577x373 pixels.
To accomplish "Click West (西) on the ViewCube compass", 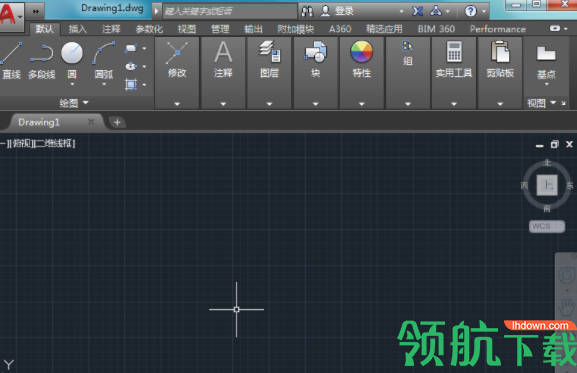I will coord(524,185).
